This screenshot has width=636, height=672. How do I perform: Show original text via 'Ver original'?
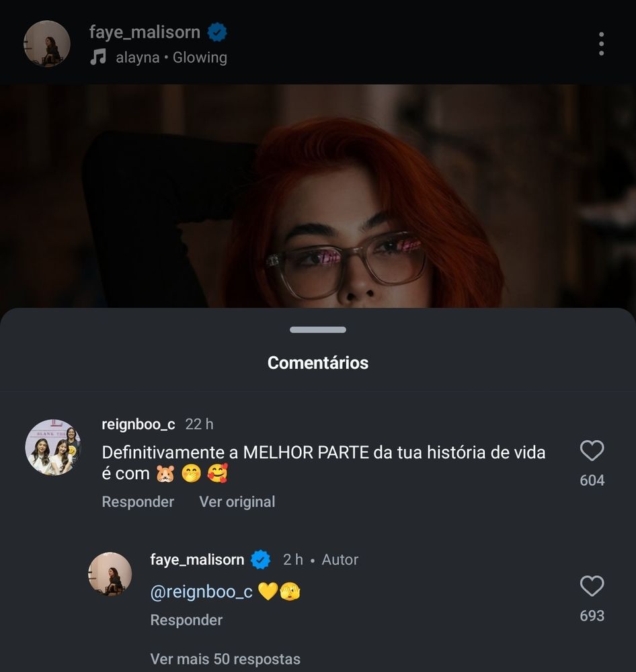click(237, 501)
